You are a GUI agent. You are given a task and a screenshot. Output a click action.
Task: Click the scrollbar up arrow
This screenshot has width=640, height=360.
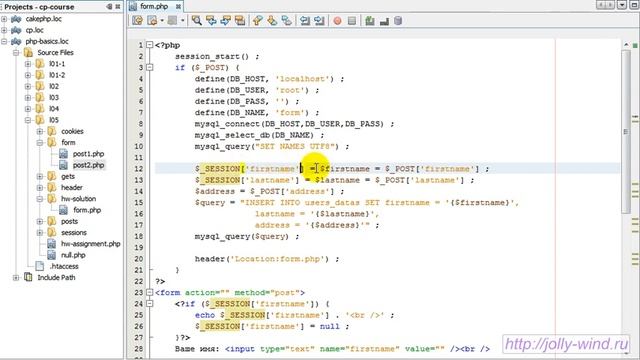[626, 44]
